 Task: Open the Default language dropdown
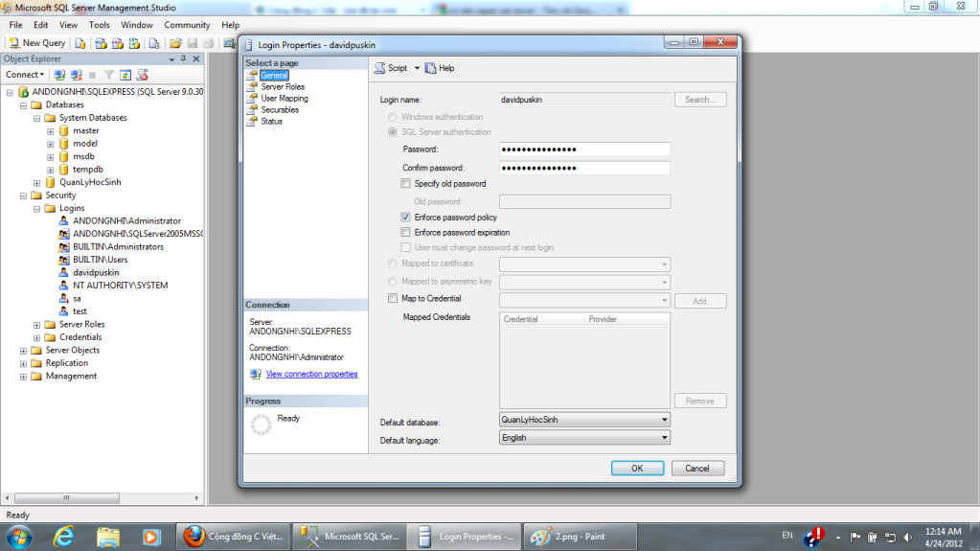[664, 438]
